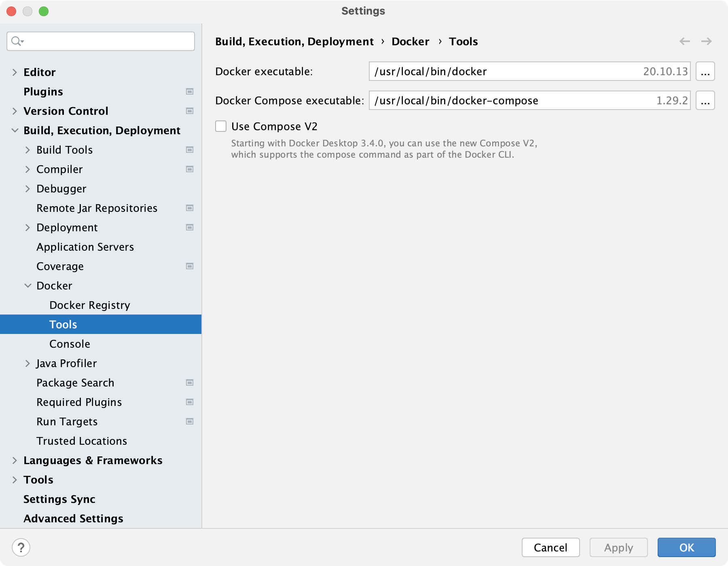728x566 pixels.
Task: Click project-level icon next to Version Control
Action: (189, 111)
